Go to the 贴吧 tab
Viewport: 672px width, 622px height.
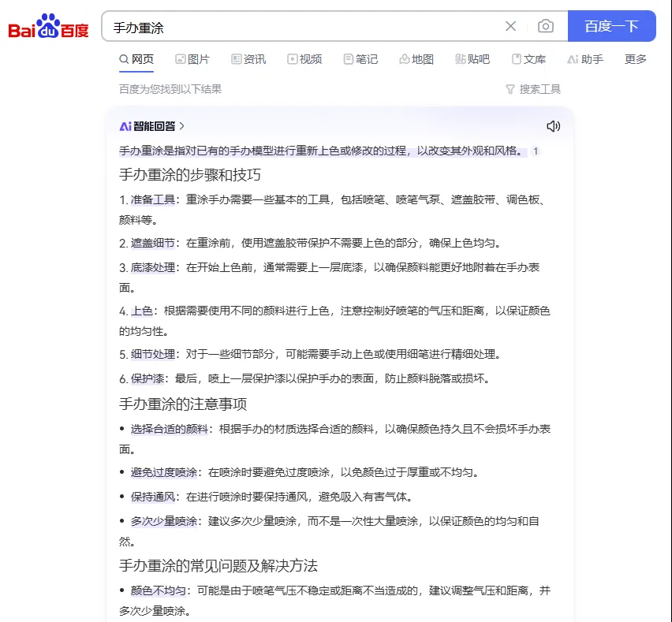(472, 59)
